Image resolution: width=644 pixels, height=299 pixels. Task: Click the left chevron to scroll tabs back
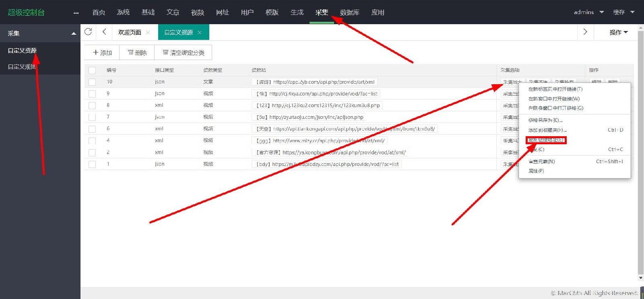[x=104, y=32]
